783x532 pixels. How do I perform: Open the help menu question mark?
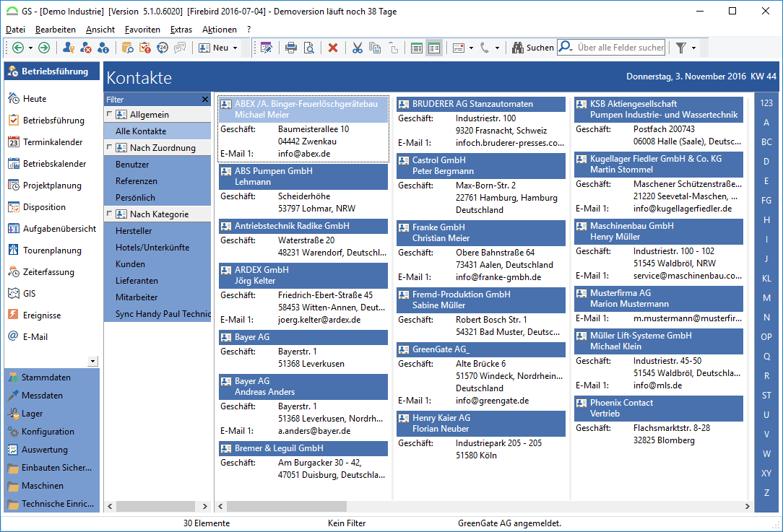248,30
